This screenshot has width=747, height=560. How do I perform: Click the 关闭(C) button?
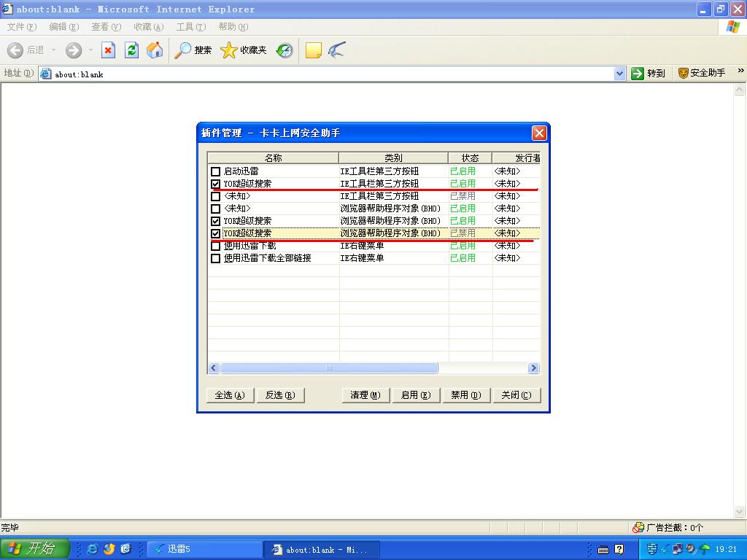[516, 395]
